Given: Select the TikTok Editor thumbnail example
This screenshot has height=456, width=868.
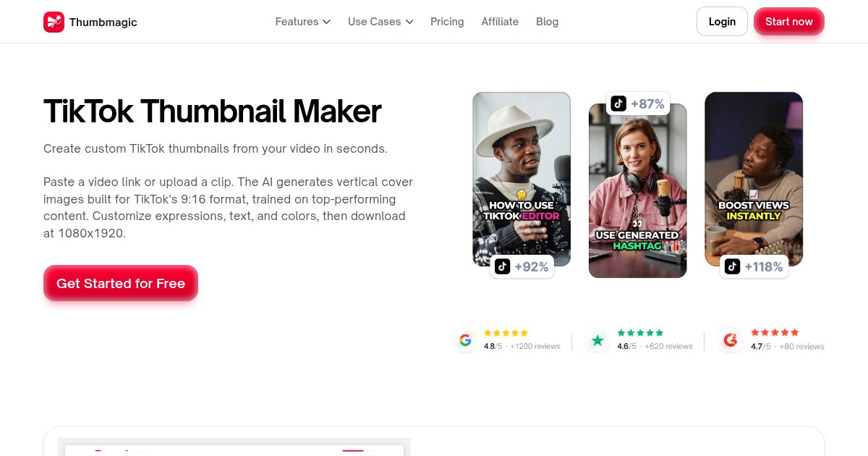Looking at the screenshot, I should pos(522,179).
